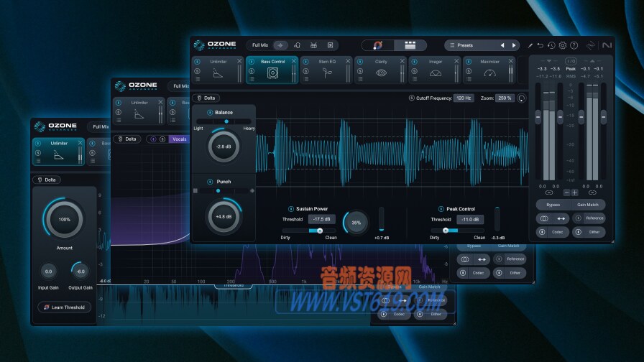Solo the Cutoff Frequency band

pos(411,98)
